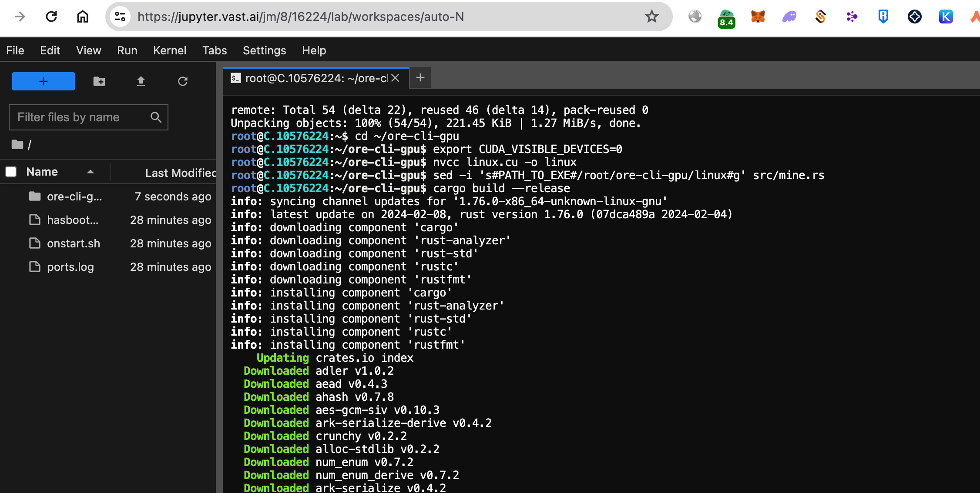This screenshot has height=493, width=980.
Task: Open the ore-cli-g... folder
Action: (x=74, y=197)
